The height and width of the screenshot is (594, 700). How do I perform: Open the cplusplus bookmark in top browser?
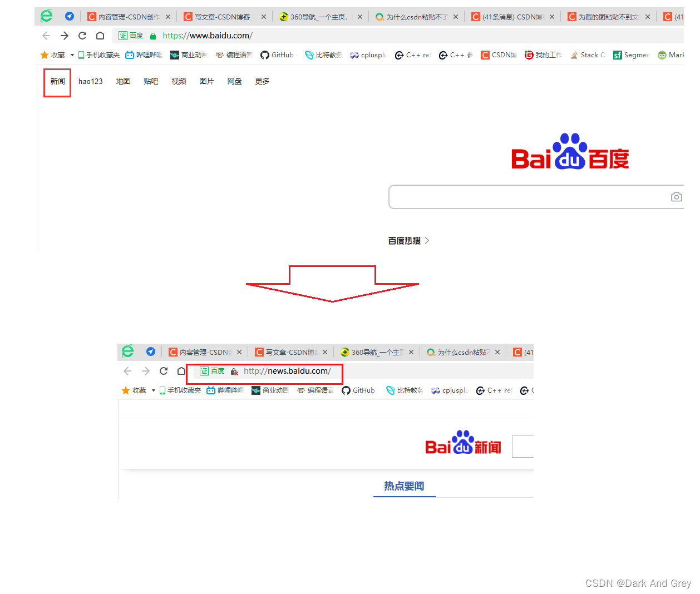click(368, 55)
